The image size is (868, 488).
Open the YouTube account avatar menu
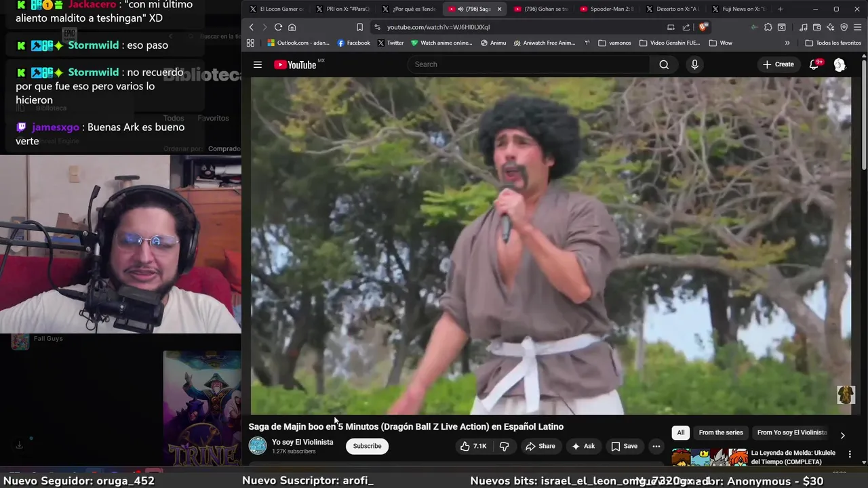point(840,64)
